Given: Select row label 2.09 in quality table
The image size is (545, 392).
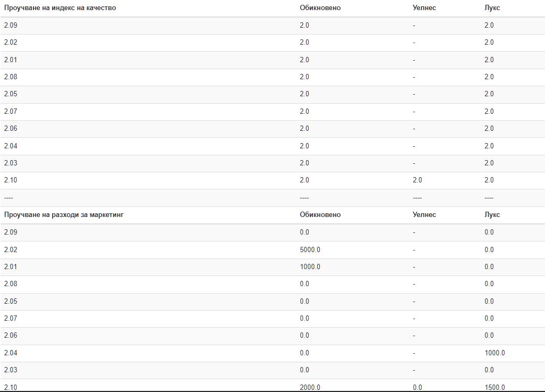Looking at the screenshot, I should (x=11, y=25).
